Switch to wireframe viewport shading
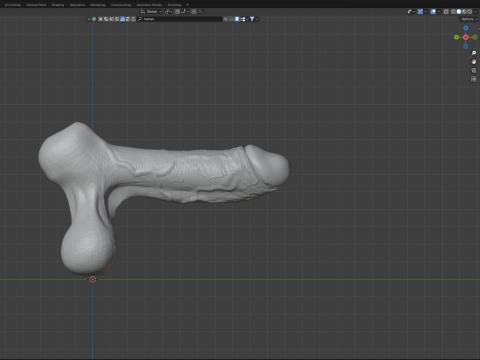480x360 pixels. [x=453, y=12]
